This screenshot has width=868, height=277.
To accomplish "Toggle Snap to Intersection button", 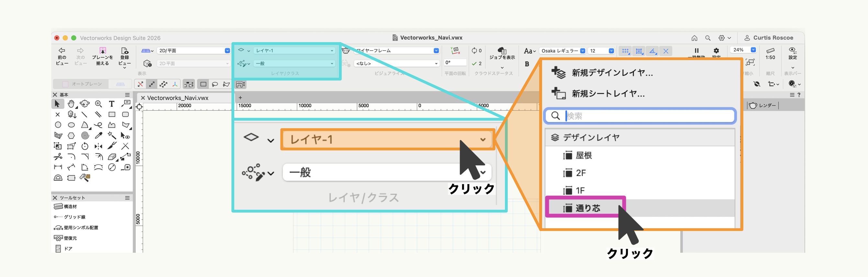I will tap(666, 51).
